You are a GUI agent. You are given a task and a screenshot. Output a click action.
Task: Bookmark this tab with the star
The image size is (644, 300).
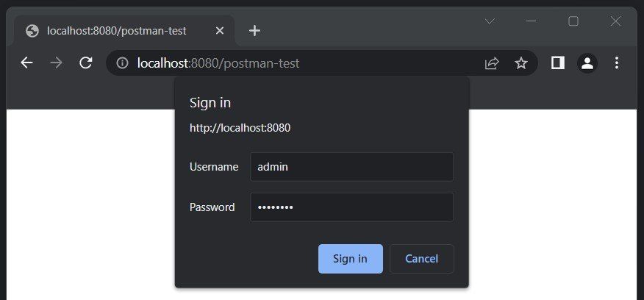[520, 63]
